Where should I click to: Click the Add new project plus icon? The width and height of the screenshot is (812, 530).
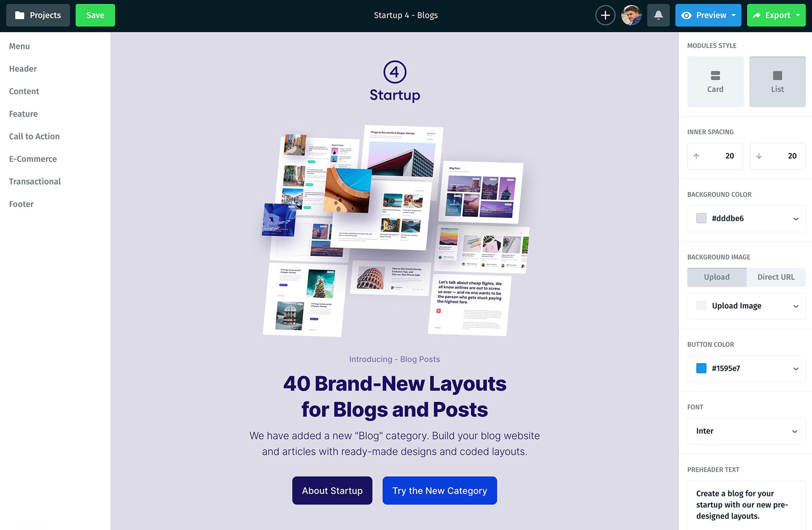[605, 15]
